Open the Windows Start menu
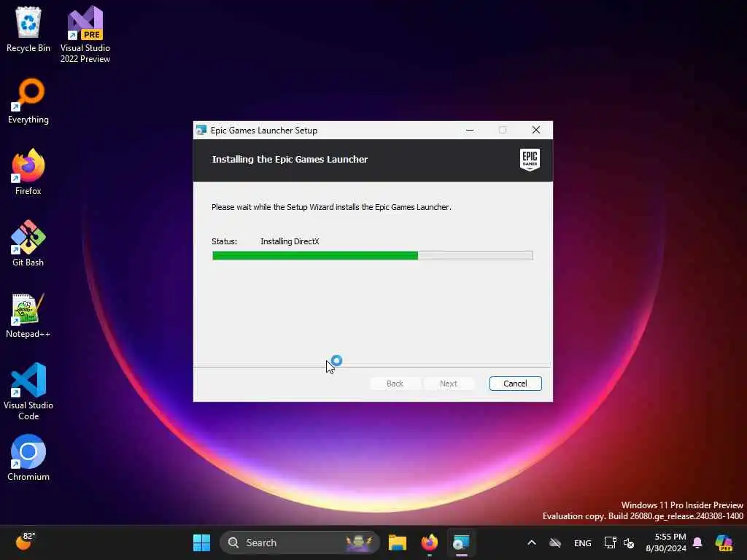Image resolution: width=747 pixels, height=560 pixels. pos(201,542)
